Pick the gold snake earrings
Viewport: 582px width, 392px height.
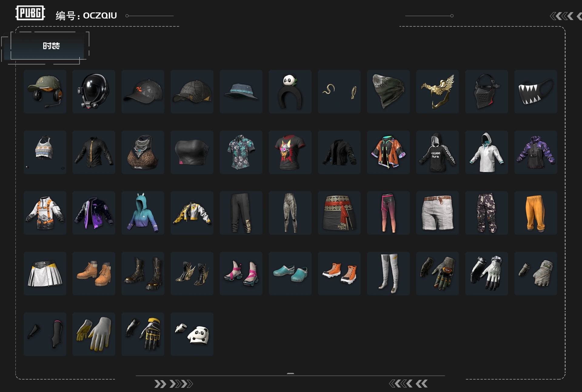pyautogui.click(x=339, y=92)
